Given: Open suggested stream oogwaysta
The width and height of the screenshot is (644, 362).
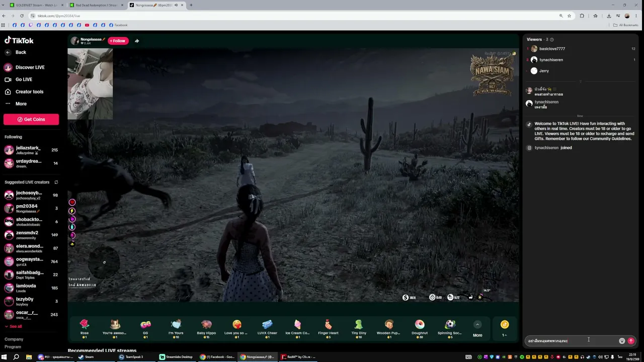Looking at the screenshot, I should pyautogui.click(x=31, y=261).
